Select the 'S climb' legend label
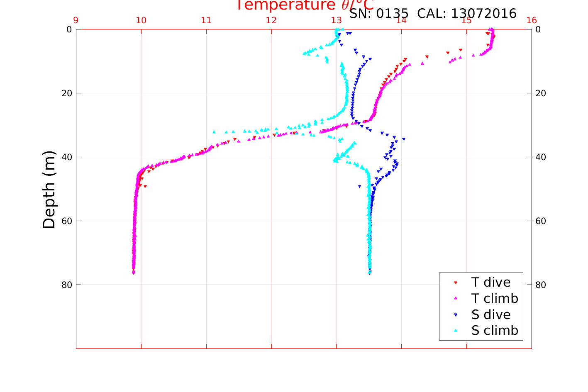 [x=495, y=331]
